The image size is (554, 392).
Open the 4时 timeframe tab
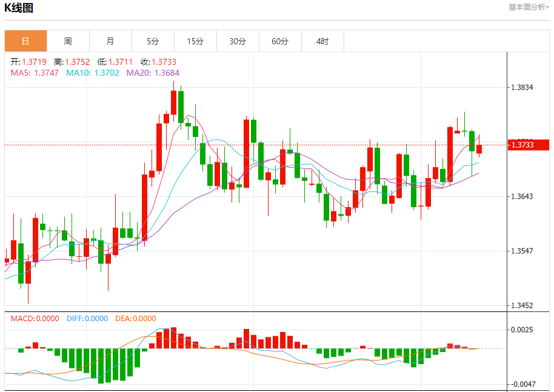click(x=322, y=41)
